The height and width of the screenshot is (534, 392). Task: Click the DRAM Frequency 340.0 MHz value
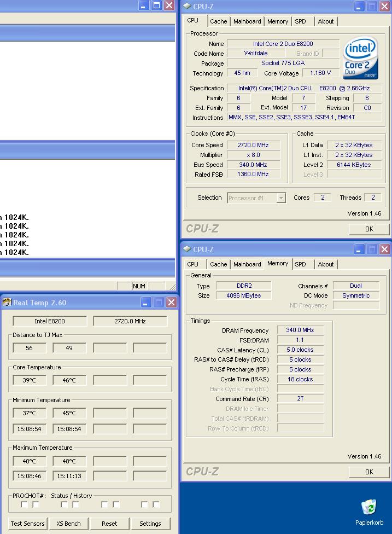(300, 330)
